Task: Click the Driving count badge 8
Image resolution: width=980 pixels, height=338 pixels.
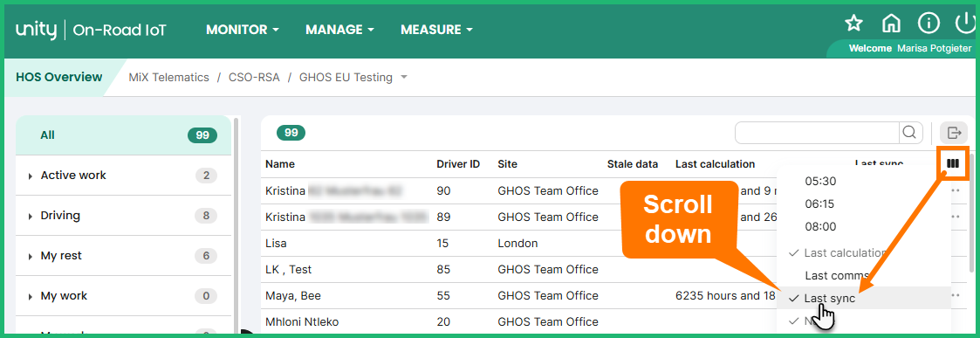Action: pyautogui.click(x=206, y=216)
